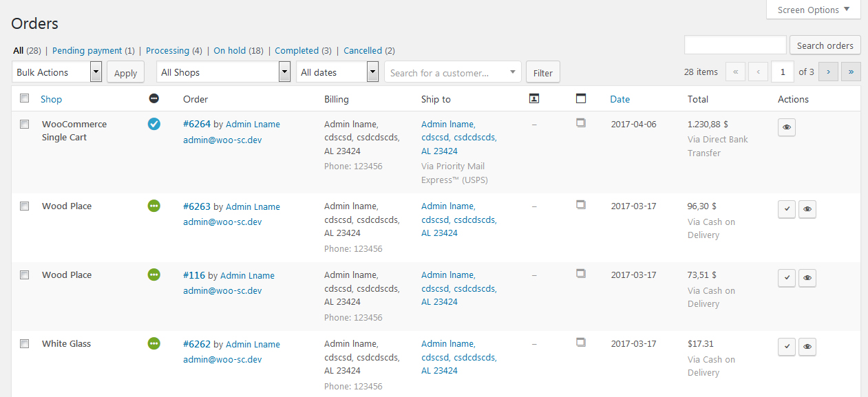868x397 pixels.
Task: Click the Search orders button
Action: click(825, 45)
